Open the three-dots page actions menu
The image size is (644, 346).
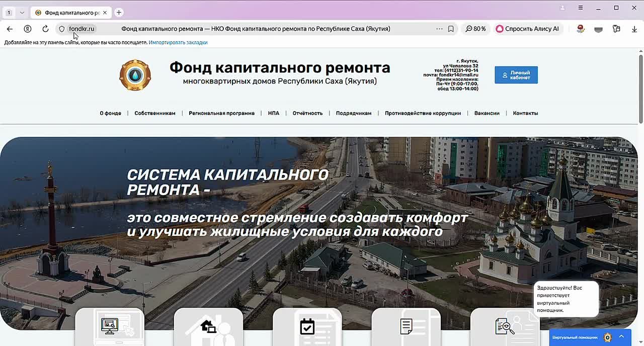click(439, 29)
